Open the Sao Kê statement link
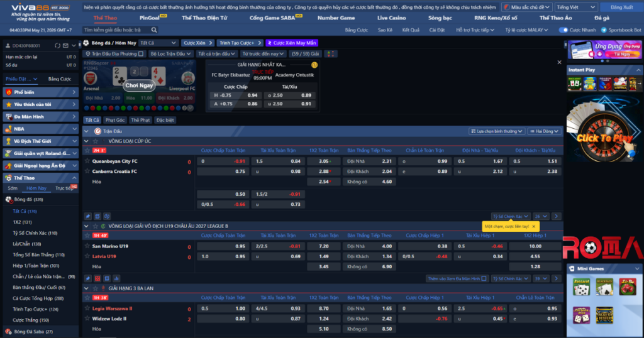Viewport: 644px width, 338px height. tap(385, 30)
